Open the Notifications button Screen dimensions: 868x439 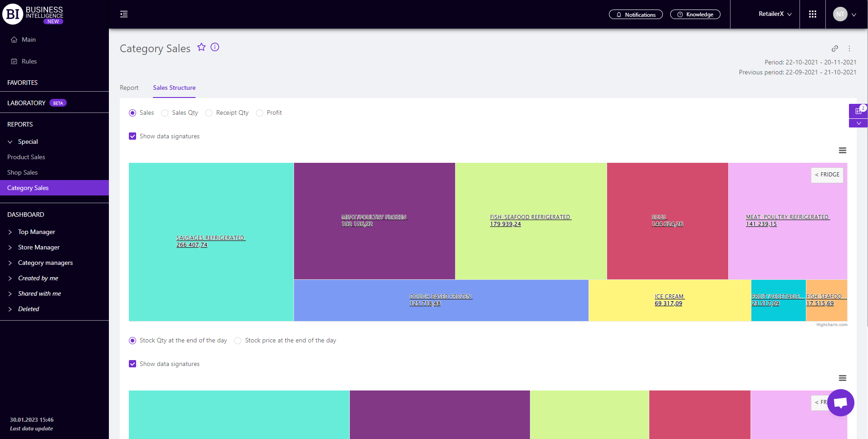click(636, 15)
